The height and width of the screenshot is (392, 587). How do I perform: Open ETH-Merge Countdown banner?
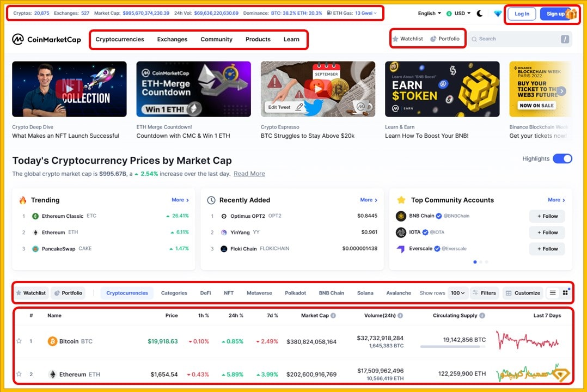coord(193,89)
